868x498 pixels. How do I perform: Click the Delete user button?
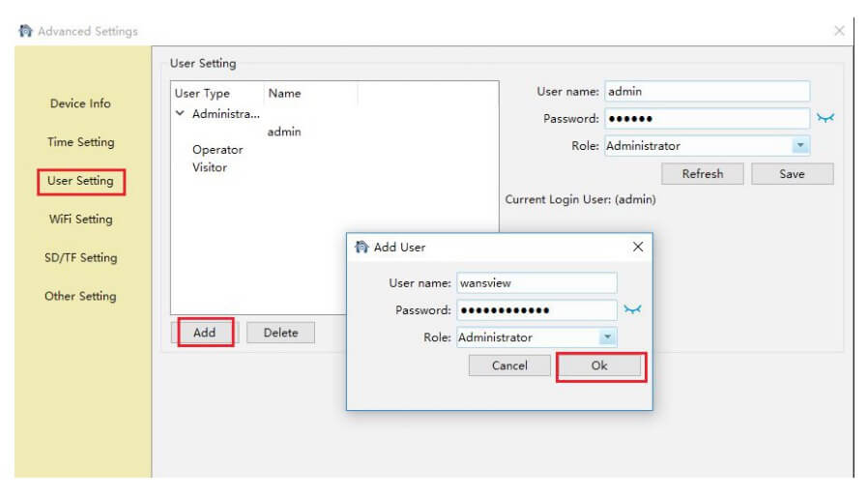(x=280, y=333)
